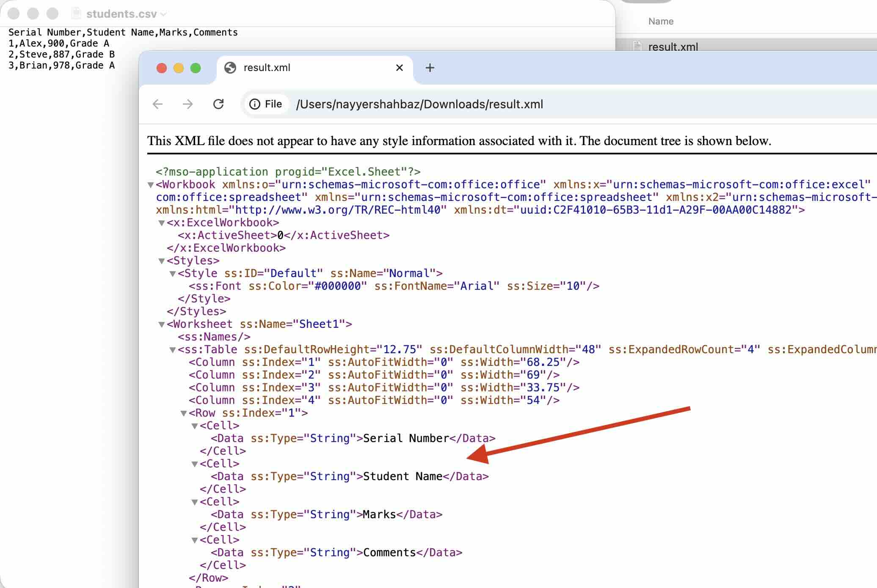Collapse the Cell containing Serial Number
The width and height of the screenshot is (877, 588).
coord(194,426)
